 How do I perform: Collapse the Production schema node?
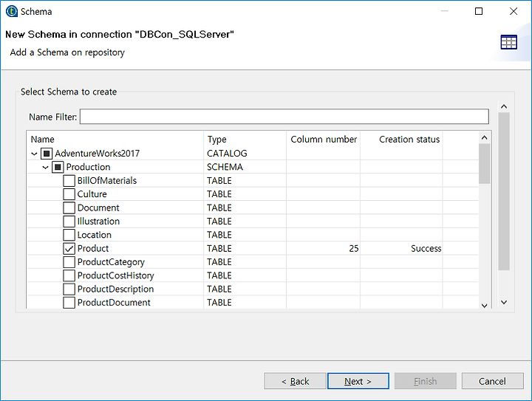coord(46,168)
